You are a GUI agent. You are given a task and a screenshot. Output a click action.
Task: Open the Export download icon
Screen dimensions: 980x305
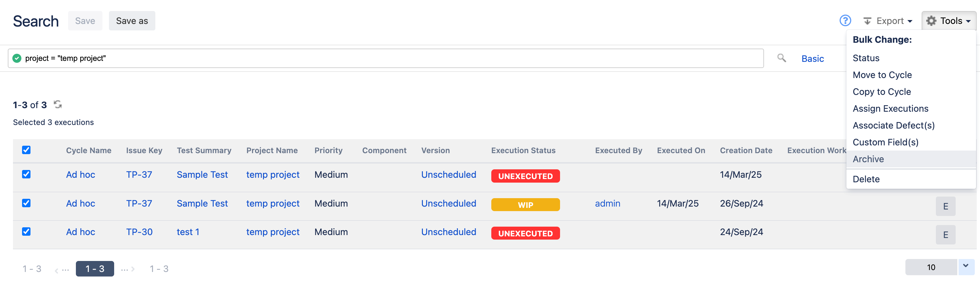[868, 20]
